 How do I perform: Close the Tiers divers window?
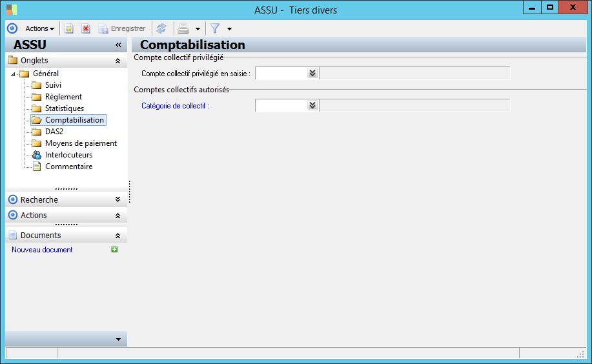pos(573,8)
